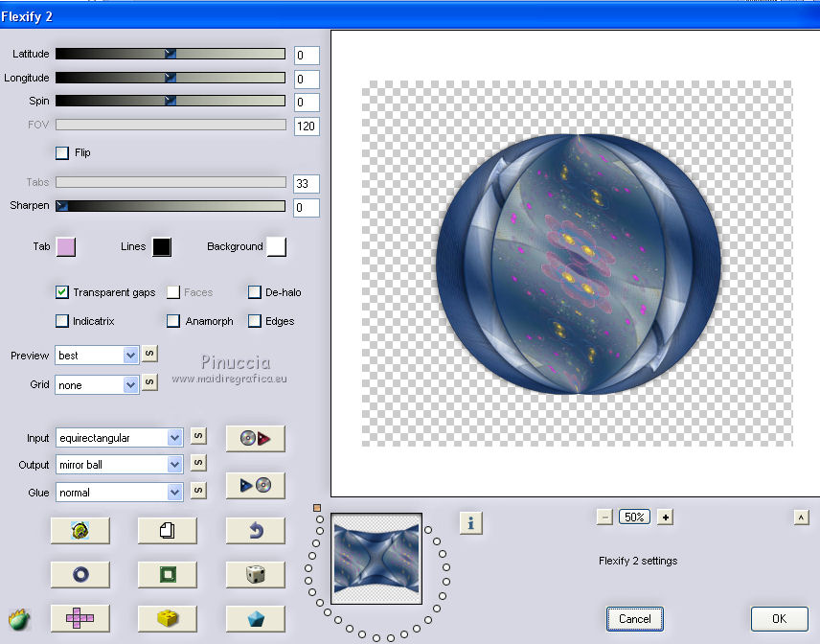Click the FOV value field showing 120
The image size is (820, 644).
307,126
